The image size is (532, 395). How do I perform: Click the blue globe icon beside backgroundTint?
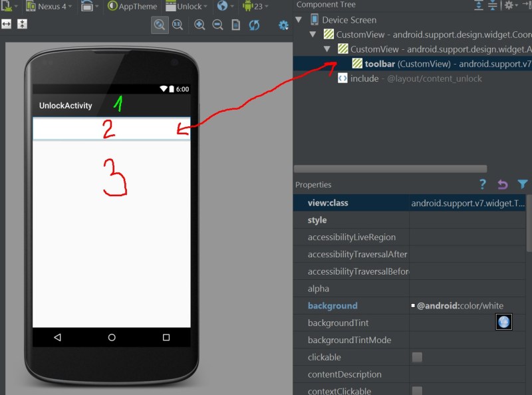click(504, 322)
